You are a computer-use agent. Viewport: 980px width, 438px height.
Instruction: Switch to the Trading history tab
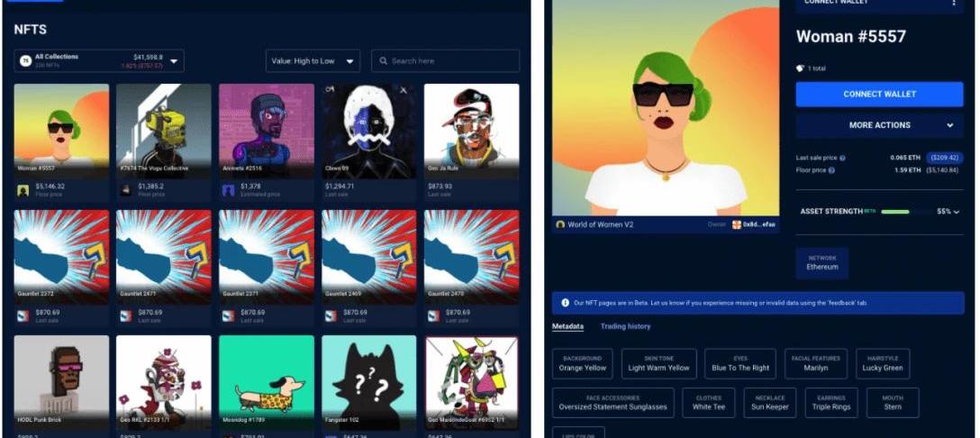625,326
